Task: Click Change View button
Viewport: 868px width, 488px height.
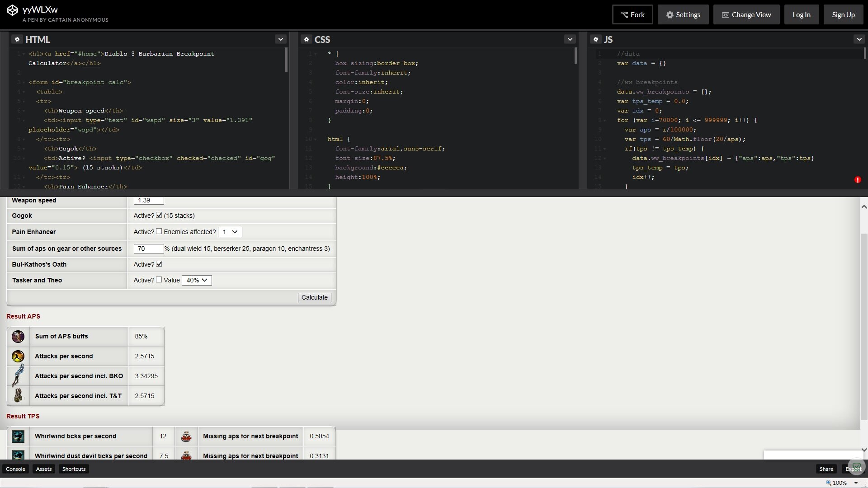Action: click(746, 14)
